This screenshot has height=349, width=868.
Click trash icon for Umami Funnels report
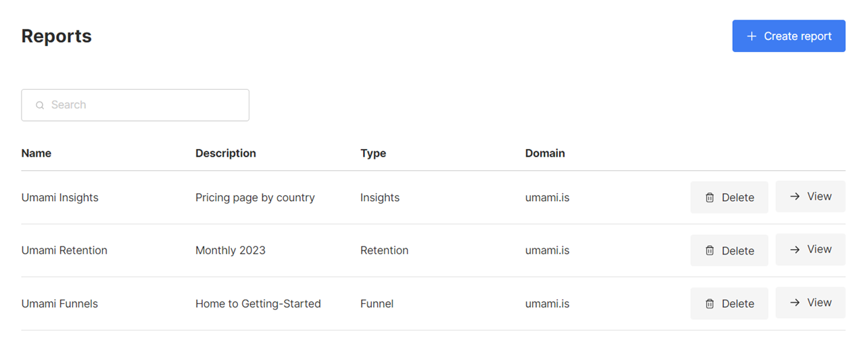pos(710,304)
